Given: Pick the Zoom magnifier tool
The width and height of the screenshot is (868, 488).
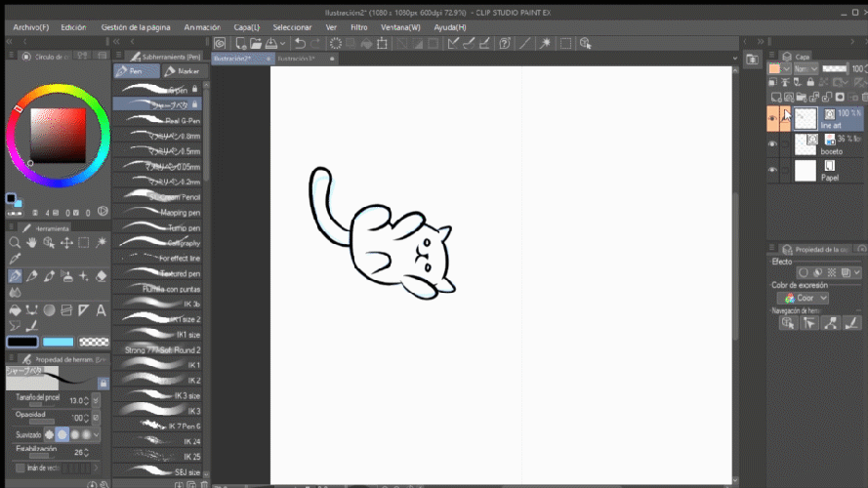Looking at the screenshot, I should point(15,243).
